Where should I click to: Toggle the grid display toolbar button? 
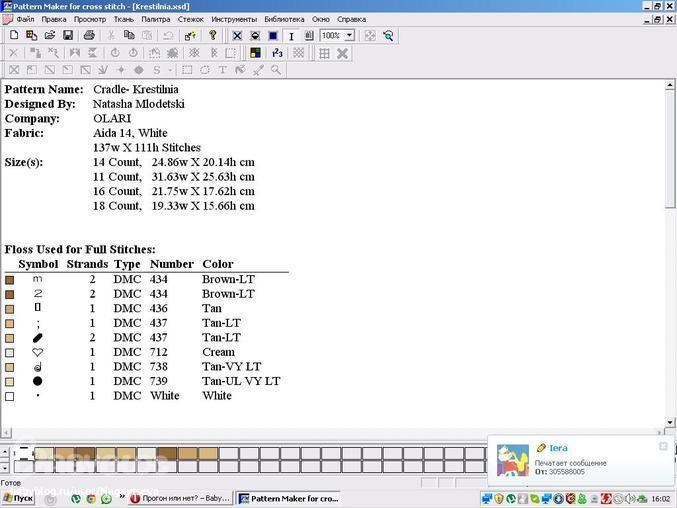click(x=324, y=53)
